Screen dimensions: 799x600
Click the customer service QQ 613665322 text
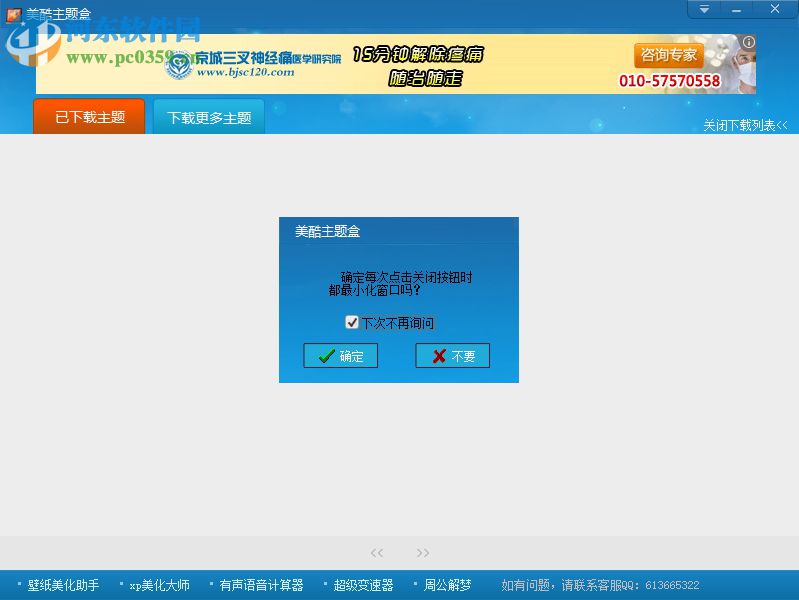click(600, 585)
